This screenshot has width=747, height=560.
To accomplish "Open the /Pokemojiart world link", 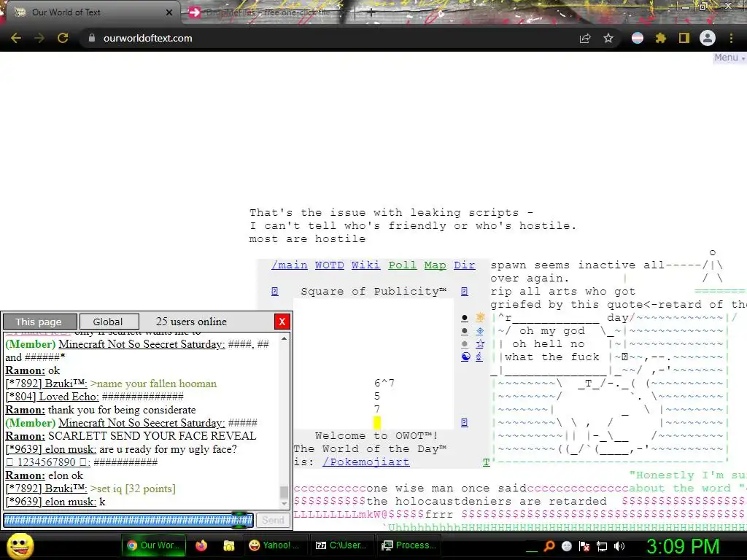I will pos(366,462).
